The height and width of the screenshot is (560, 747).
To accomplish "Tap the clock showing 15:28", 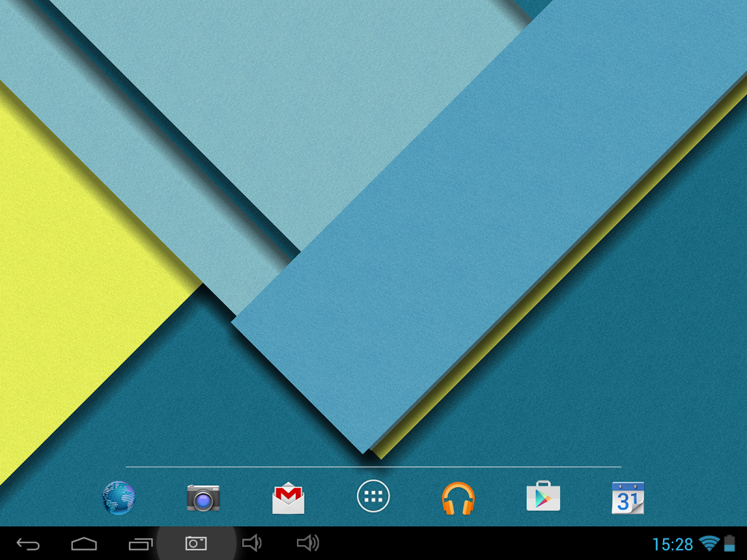I will pyautogui.click(x=672, y=543).
